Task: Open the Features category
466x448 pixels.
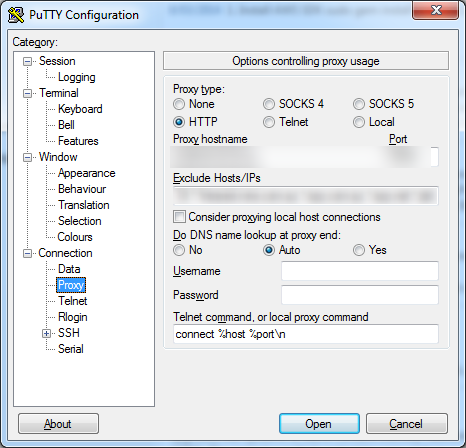Action: 78,141
